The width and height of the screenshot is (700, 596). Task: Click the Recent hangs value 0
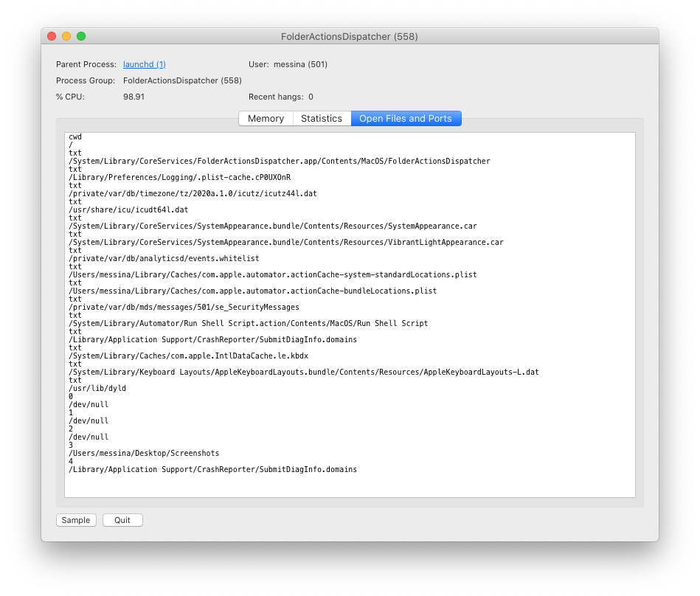(x=311, y=97)
